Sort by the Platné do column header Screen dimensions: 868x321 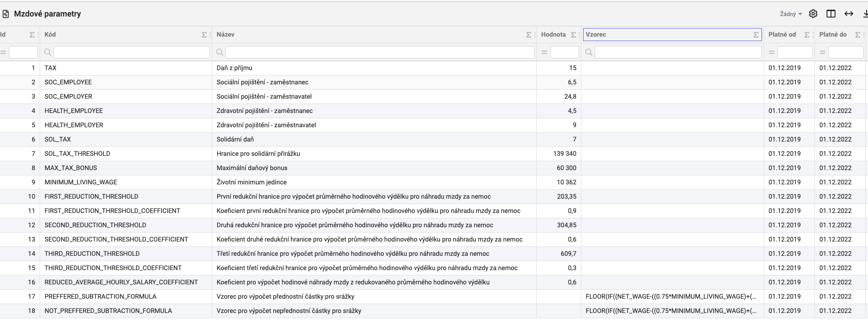[x=832, y=35]
